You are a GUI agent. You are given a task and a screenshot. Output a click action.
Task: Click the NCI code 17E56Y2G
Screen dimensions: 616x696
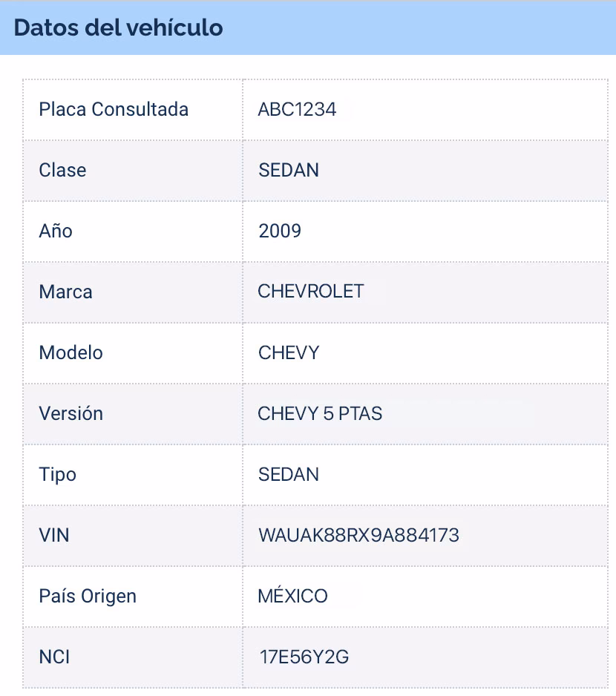(304, 657)
